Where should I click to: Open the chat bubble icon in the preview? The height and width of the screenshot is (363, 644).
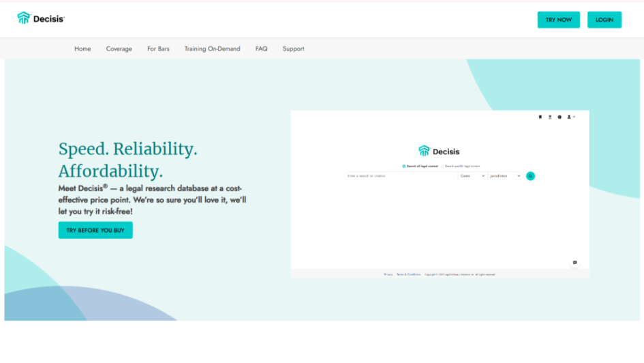click(x=574, y=262)
